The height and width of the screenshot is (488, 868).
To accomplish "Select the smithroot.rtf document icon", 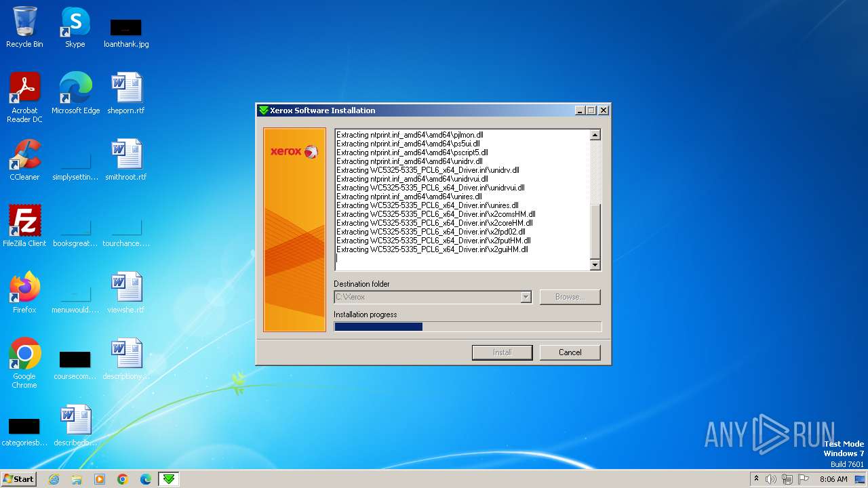I will pyautogui.click(x=125, y=159).
